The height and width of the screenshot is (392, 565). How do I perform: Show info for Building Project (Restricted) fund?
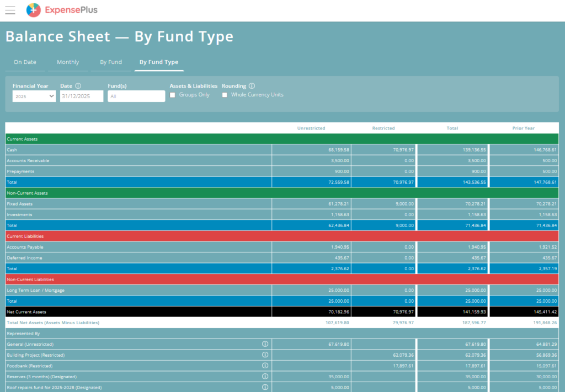tap(265, 355)
